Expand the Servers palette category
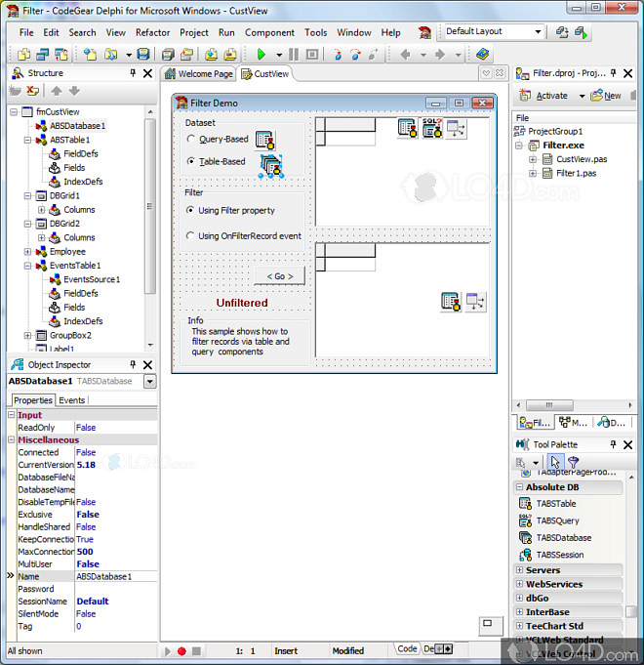Image resolution: width=644 pixels, height=665 pixels. (519, 570)
